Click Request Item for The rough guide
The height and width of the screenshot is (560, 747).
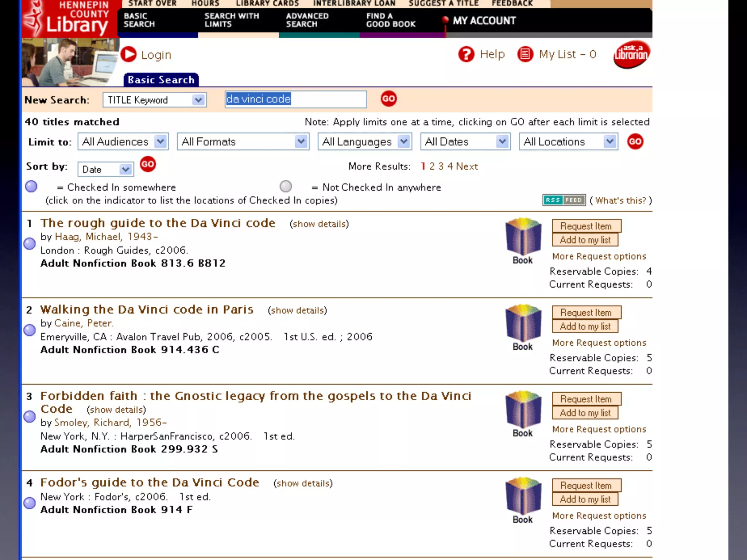586,226
